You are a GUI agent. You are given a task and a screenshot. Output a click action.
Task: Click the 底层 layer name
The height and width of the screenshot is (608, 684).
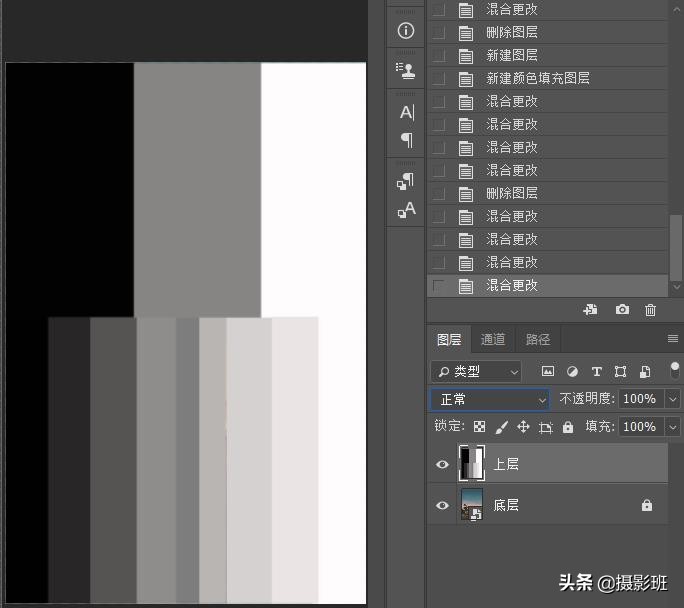[x=506, y=505]
